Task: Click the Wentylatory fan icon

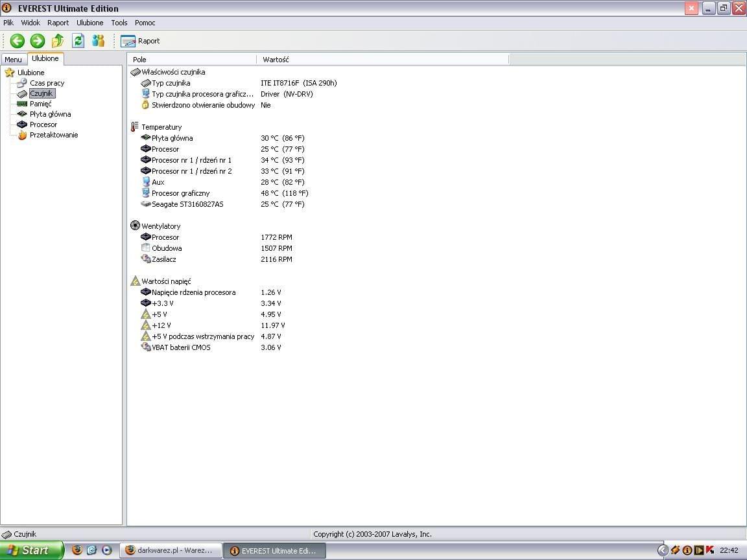Action: 136,226
